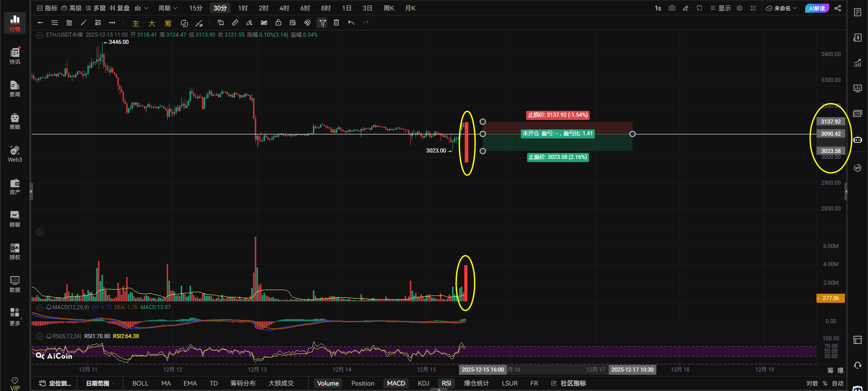The height and width of the screenshot is (391, 868).
Task: Open the 快讯 news flash sidebar icon
Action: [x=15, y=56]
